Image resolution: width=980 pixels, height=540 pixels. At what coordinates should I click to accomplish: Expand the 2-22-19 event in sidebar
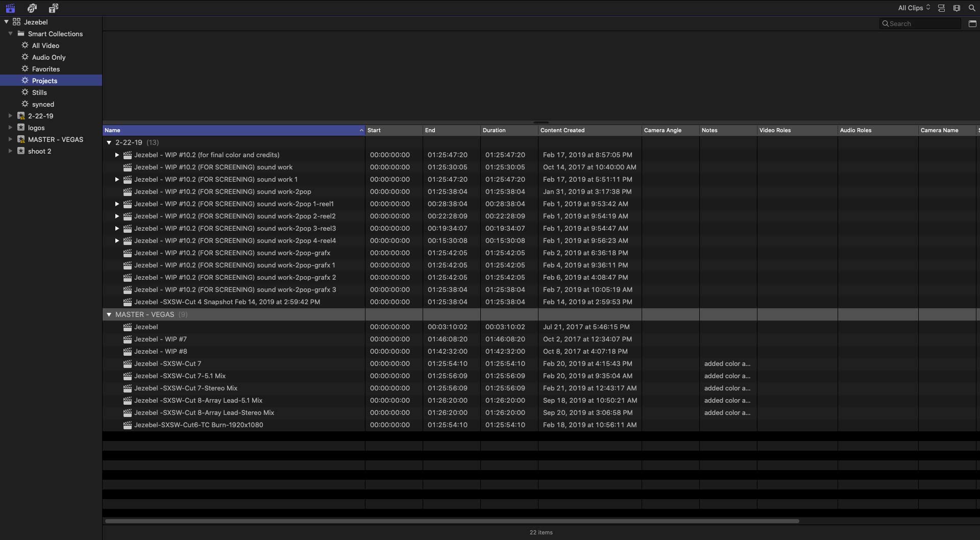pos(10,116)
